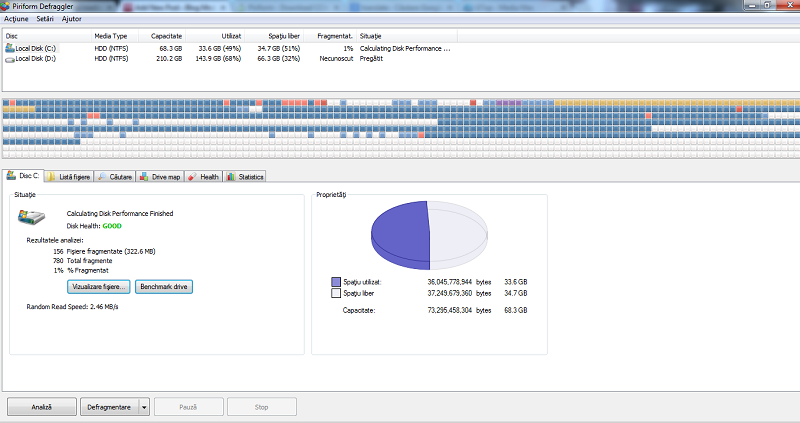
Task: Switch to the Statistics tab
Action: [245, 177]
